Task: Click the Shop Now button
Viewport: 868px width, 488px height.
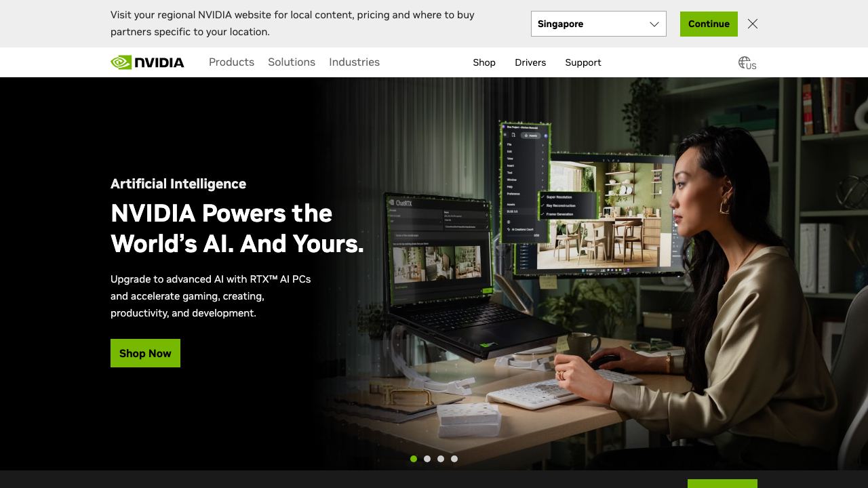Action: coord(145,353)
